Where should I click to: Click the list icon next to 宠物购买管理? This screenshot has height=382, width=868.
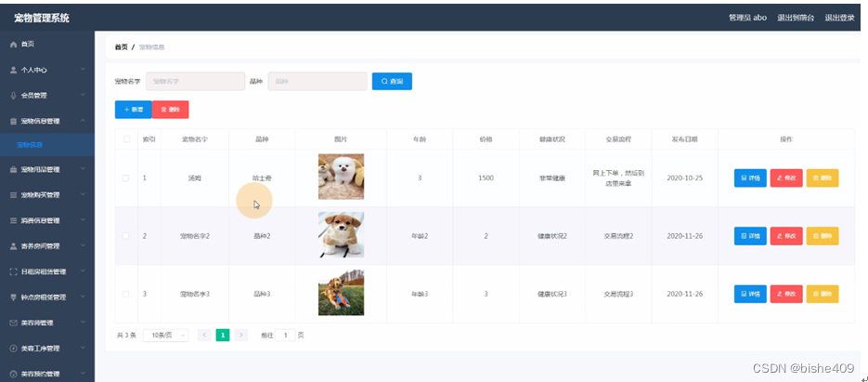click(14, 195)
